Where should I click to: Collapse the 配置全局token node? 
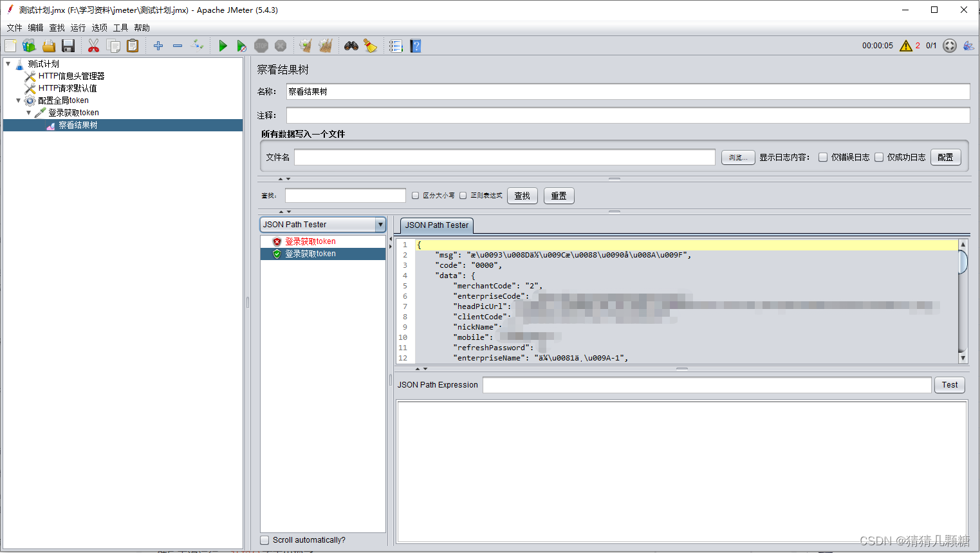(18, 100)
